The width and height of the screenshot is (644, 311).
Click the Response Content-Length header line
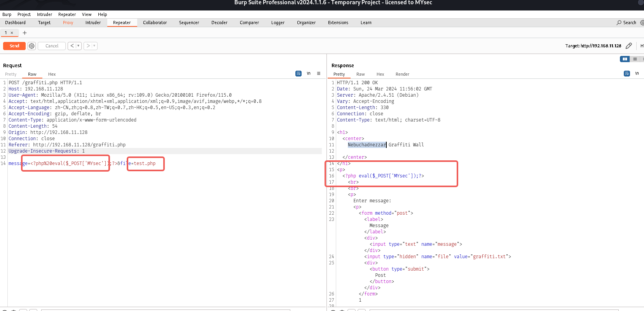tap(363, 108)
